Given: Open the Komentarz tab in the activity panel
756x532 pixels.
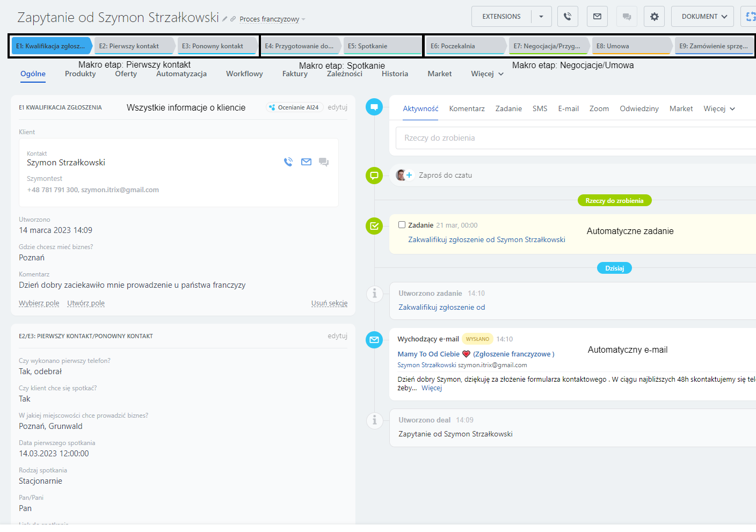Looking at the screenshot, I should coord(467,108).
